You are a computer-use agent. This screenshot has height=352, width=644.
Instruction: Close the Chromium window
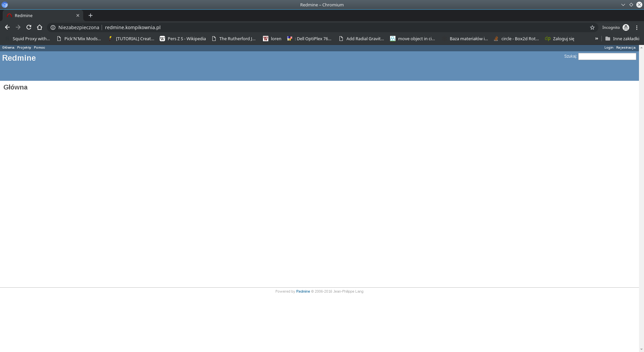(639, 5)
